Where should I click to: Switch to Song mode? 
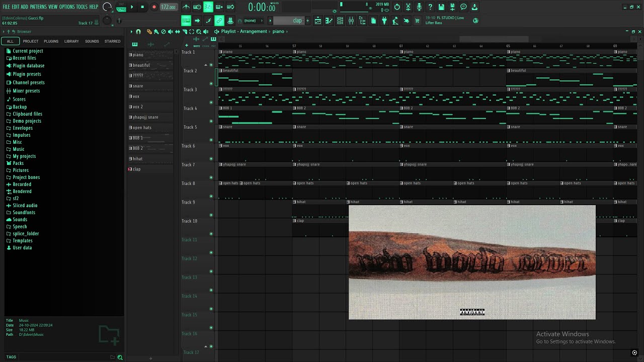(x=121, y=10)
